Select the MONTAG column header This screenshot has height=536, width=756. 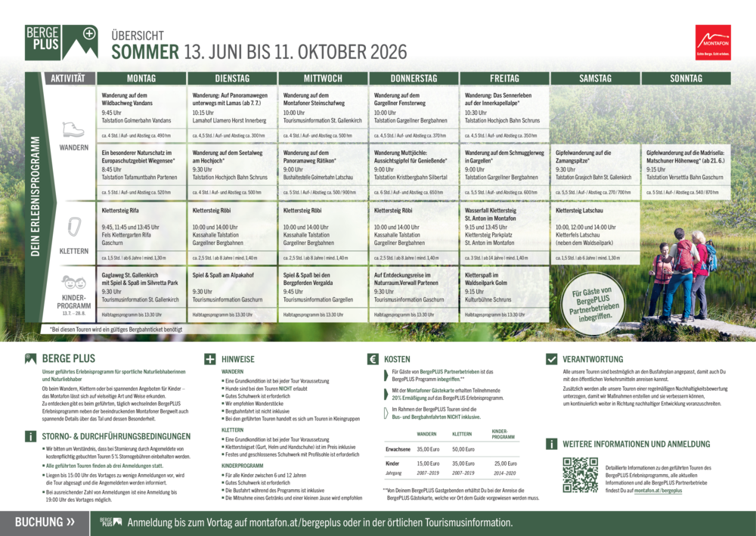pyautogui.click(x=141, y=79)
